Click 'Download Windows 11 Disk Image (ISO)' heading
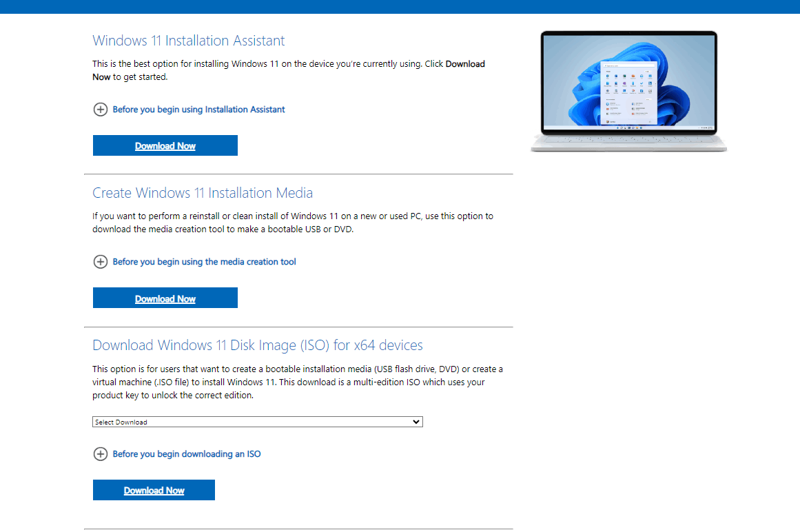The width and height of the screenshot is (800, 532). click(258, 345)
